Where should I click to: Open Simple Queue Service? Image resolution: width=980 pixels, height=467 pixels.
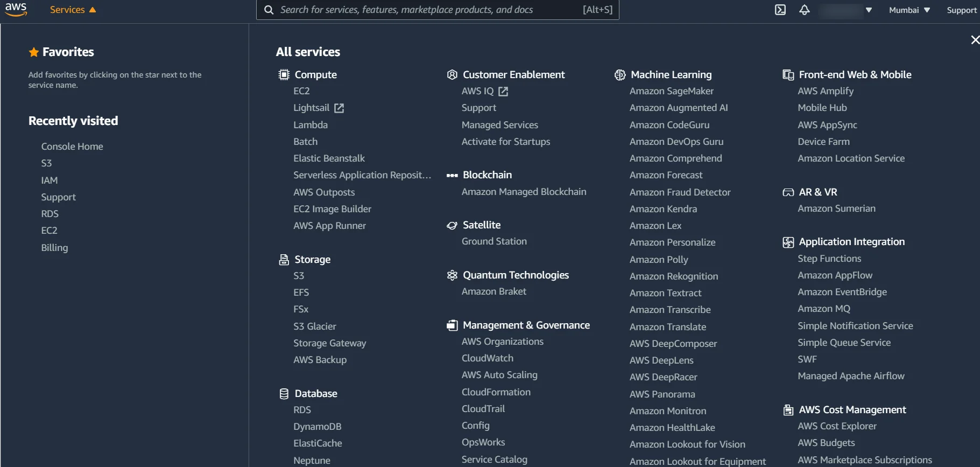coord(844,343)
